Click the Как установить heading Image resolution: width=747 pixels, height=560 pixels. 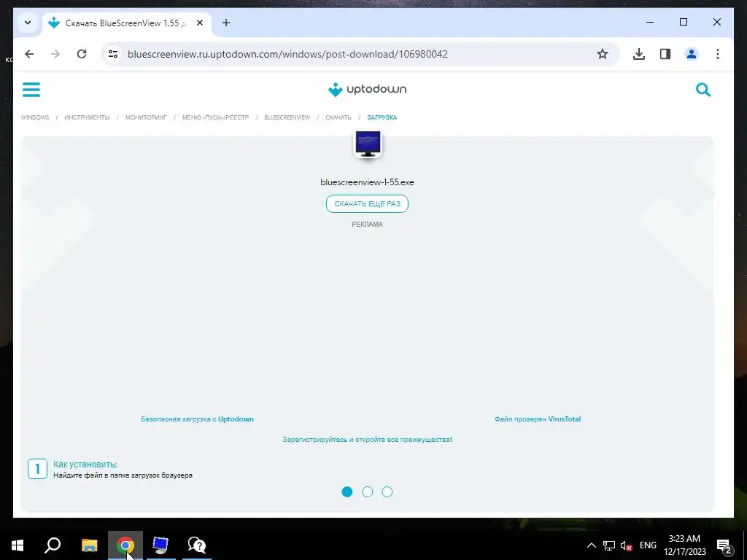pos(85,464)
